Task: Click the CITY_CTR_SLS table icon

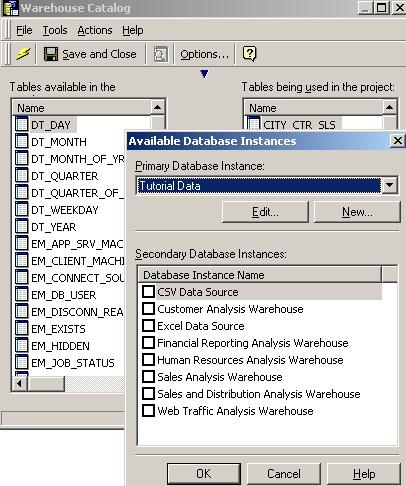Action: [254, 124]
